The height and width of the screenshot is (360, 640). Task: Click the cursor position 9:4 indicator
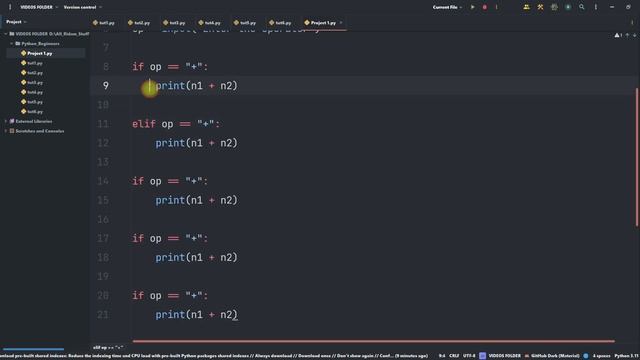pos(442,356)
